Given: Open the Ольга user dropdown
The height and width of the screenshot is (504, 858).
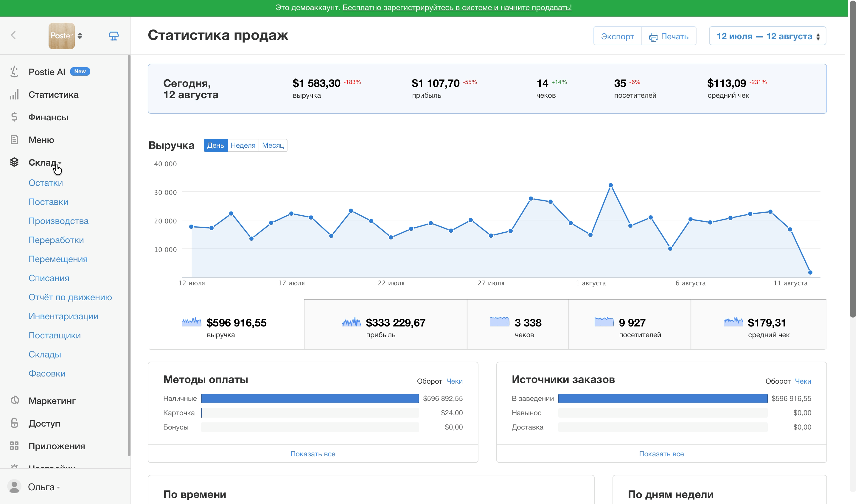Looking at the screenshot, I should [x=44, y=487].
